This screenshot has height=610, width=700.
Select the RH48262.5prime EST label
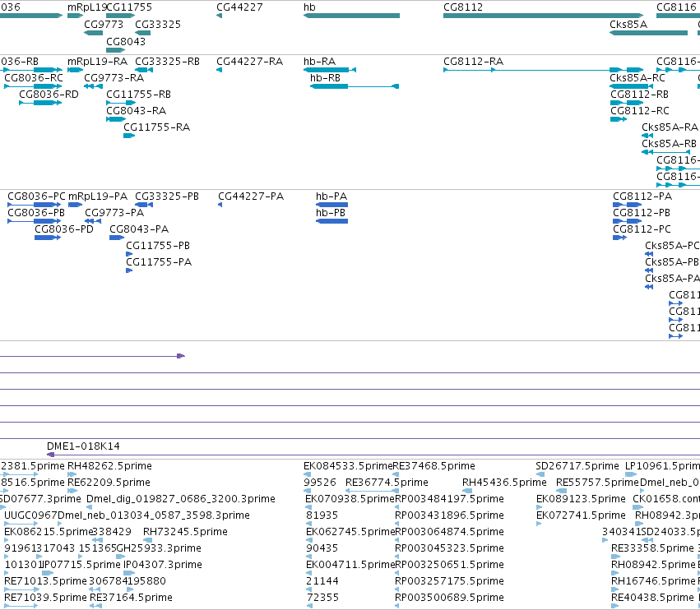pos(110,466)
